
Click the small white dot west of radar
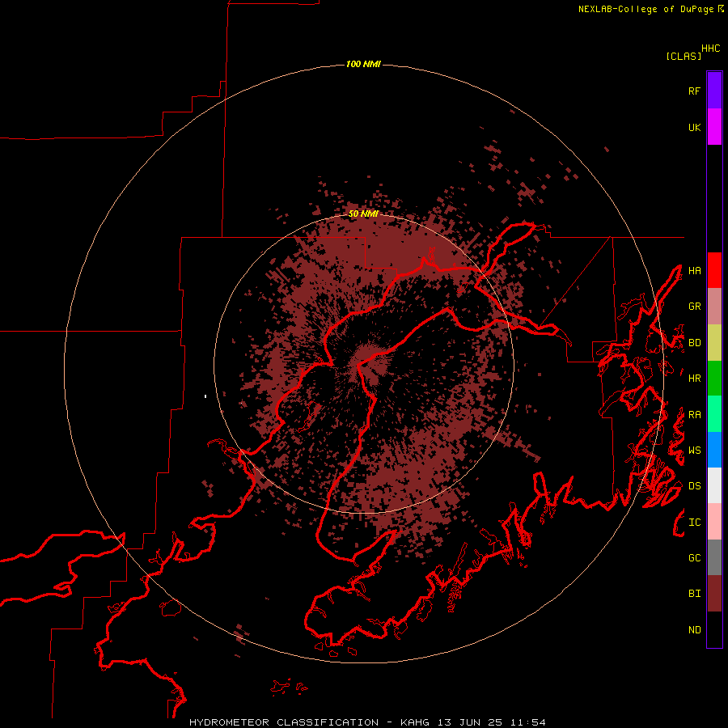coord(205,396)
